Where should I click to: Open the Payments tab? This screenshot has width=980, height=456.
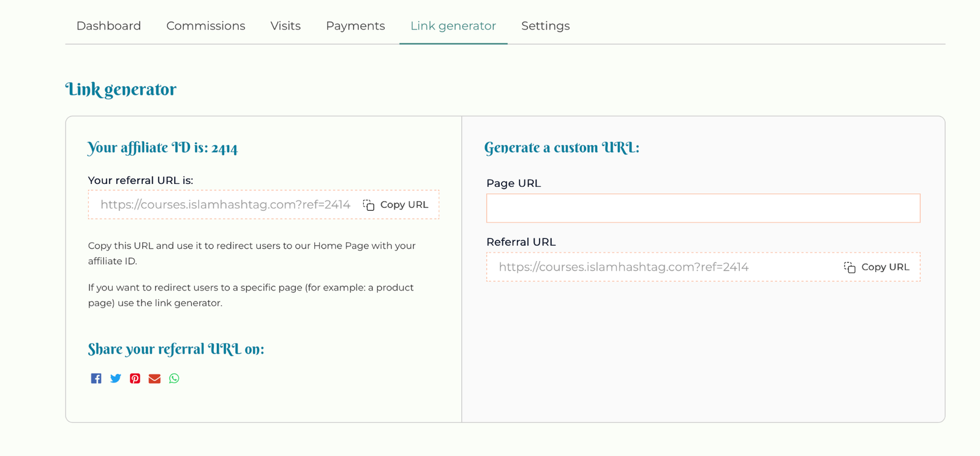(355, 26)
